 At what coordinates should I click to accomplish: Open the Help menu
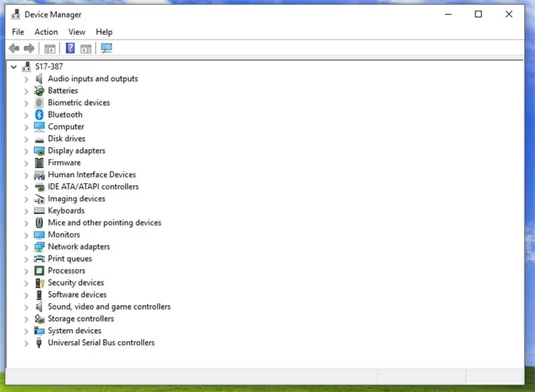[104, 31]
